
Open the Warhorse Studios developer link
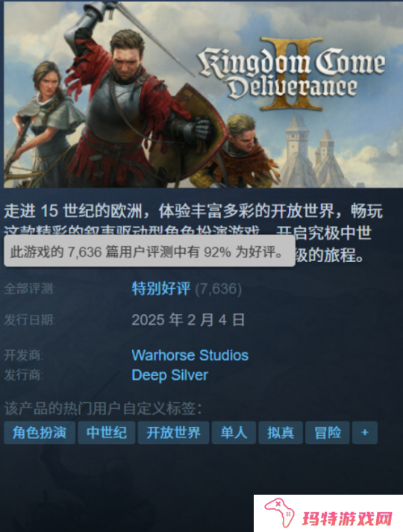pos(190,355)
